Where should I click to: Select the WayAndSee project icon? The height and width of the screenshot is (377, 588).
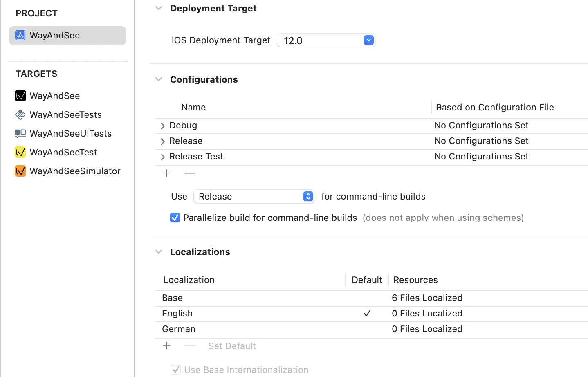click(20, 36)
